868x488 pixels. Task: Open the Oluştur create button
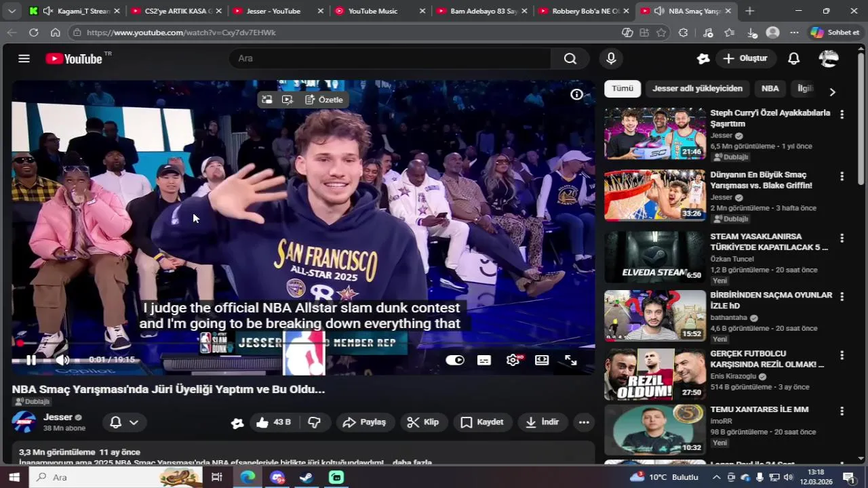[745, 58]
